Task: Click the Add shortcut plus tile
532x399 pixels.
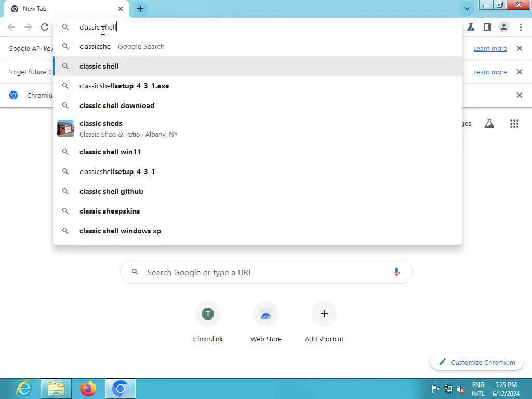Action: (x=324, y=322)
